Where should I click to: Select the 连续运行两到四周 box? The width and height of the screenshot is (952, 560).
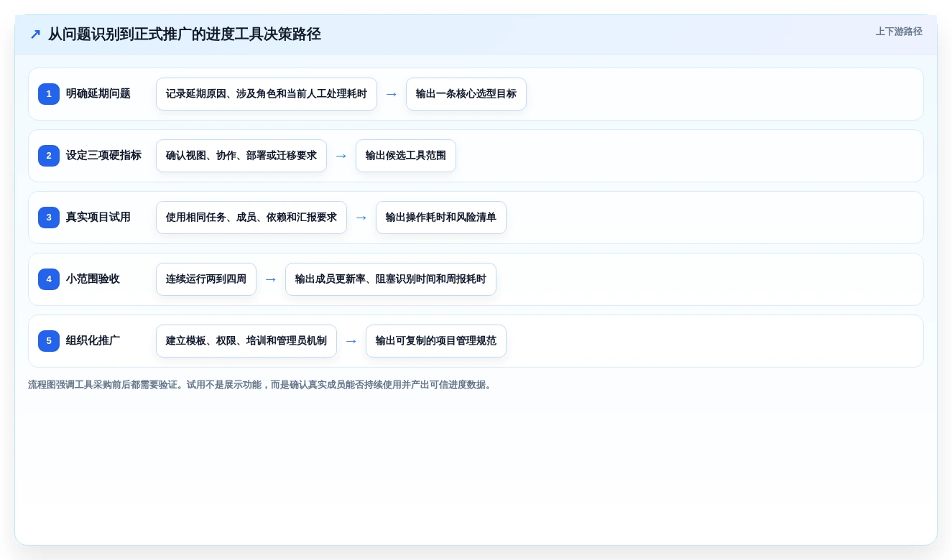(x=206, y=279)
